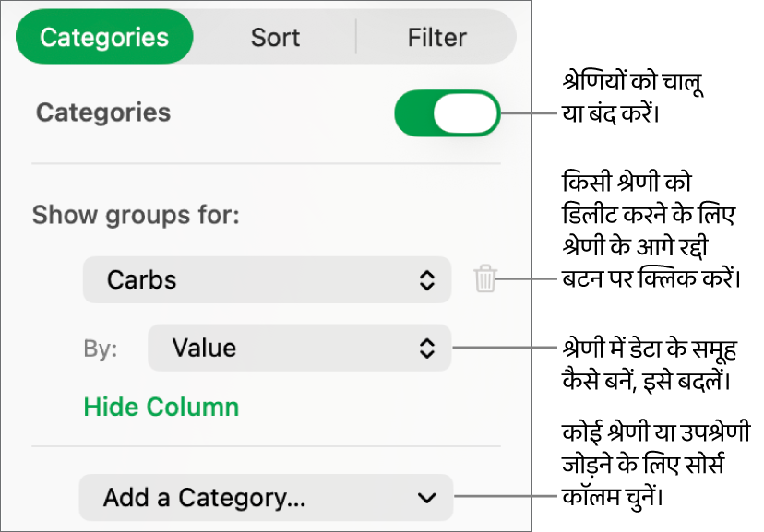Viewport: 764px width, 532px height.
Task: Click the white knob on Categories switch
Action: 466,113
